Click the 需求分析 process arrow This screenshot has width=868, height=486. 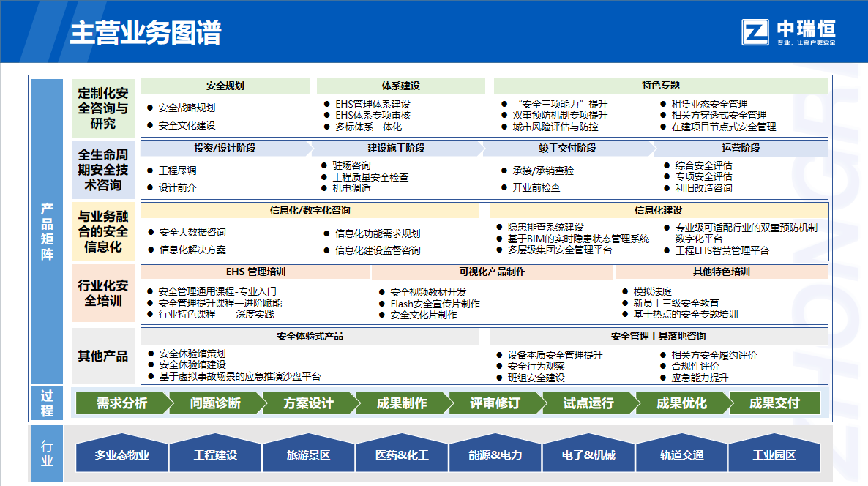click(121, 403)
